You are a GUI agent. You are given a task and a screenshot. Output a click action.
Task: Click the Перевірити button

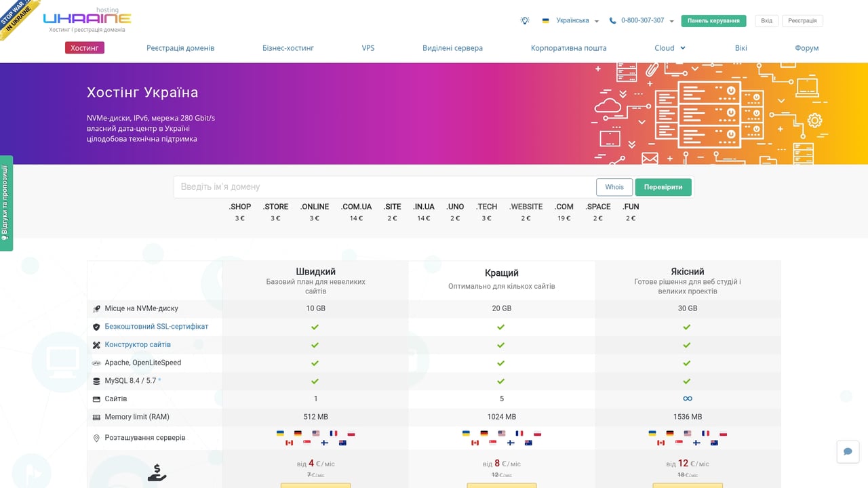[663, 186]
